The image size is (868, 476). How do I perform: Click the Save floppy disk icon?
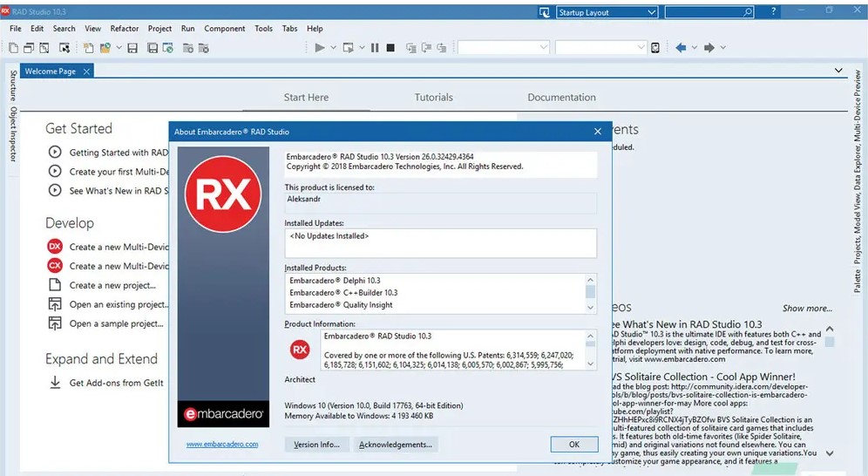pyautogui.click(x=132, y=48)
